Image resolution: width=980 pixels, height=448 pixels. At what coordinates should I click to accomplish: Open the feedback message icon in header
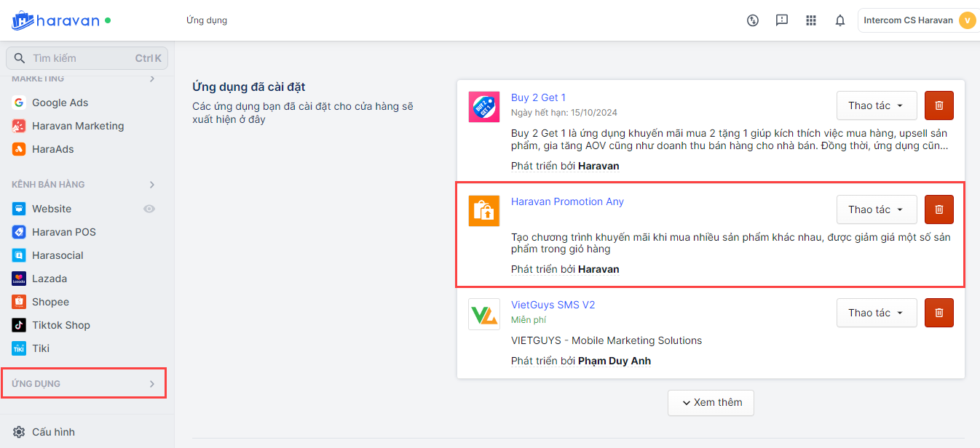782,20
